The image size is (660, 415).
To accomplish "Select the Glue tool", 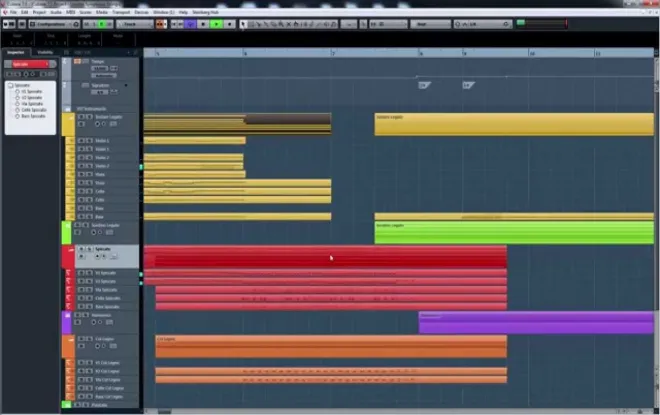I will click(266, 24).
